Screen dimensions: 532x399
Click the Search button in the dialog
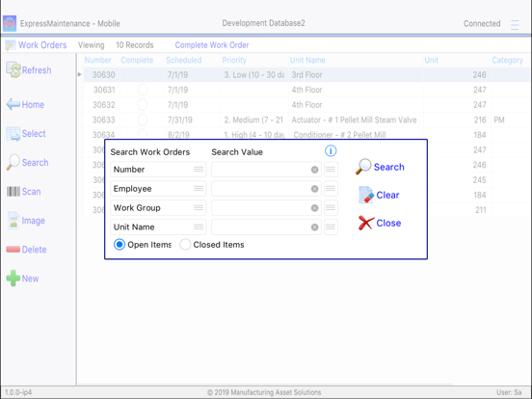pos(380,167)
